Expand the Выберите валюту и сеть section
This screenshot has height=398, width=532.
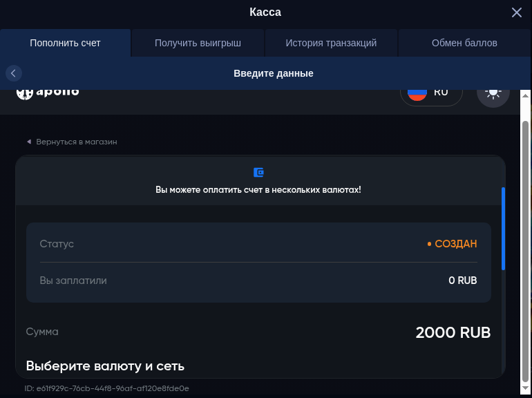click(105, 366)
